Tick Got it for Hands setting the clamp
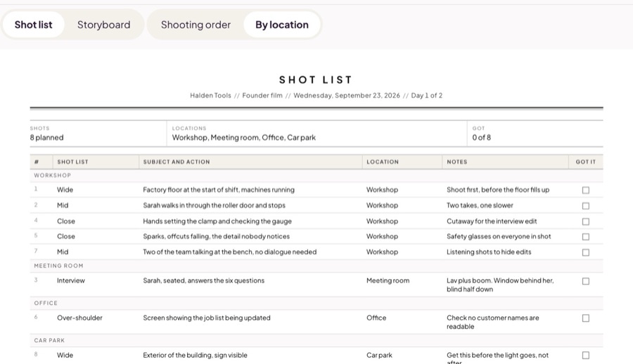 586,221
